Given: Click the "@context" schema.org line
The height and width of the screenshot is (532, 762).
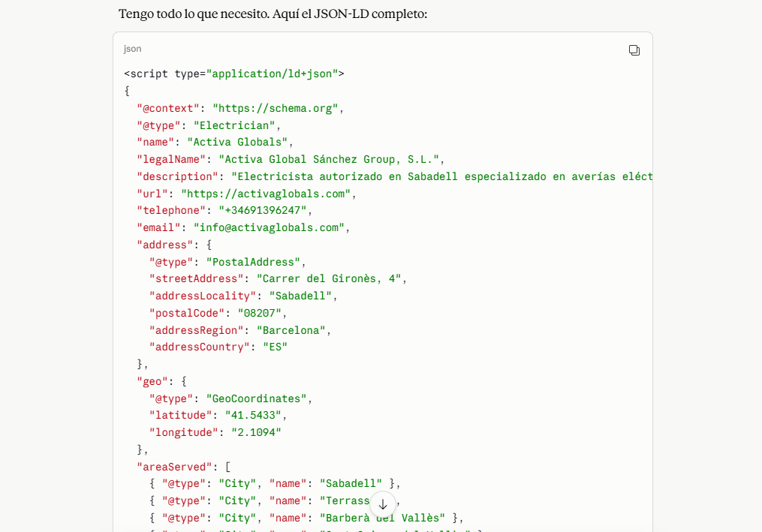Looking at the screenshot, I should [240, 108].
